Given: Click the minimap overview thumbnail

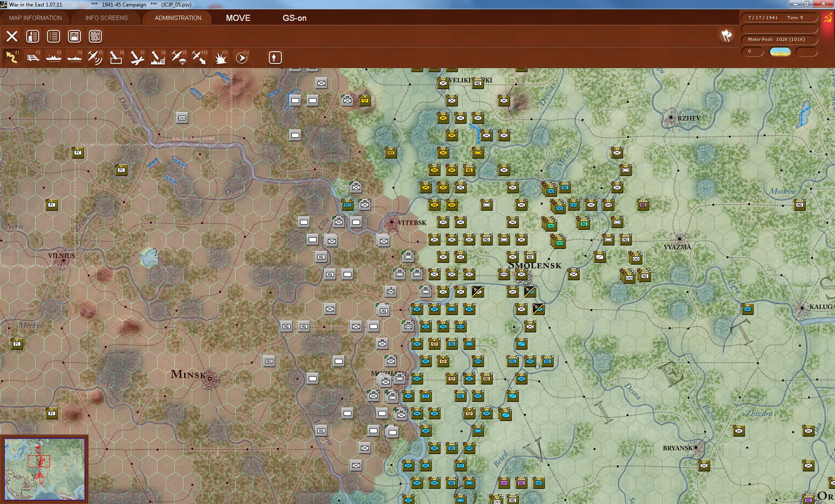Looking at the screenshot, I should (x=44, y=469).
